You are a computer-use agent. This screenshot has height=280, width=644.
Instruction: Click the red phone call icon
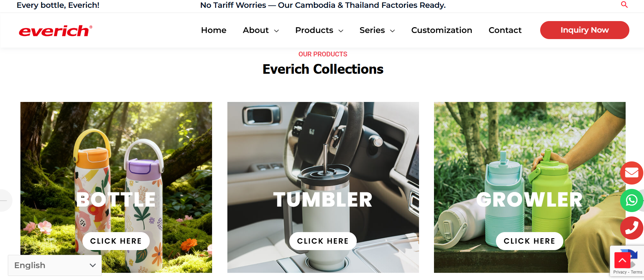tap(631, 228)
